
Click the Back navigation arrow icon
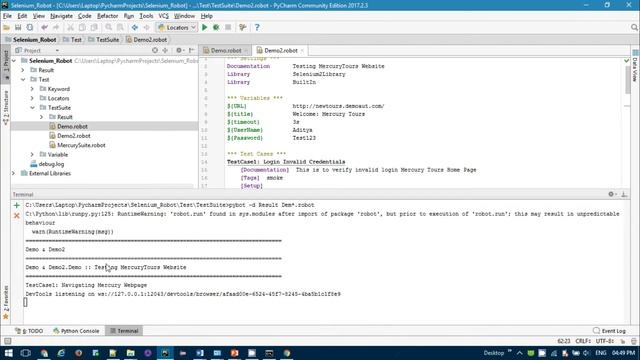click(x=135, y=27)
